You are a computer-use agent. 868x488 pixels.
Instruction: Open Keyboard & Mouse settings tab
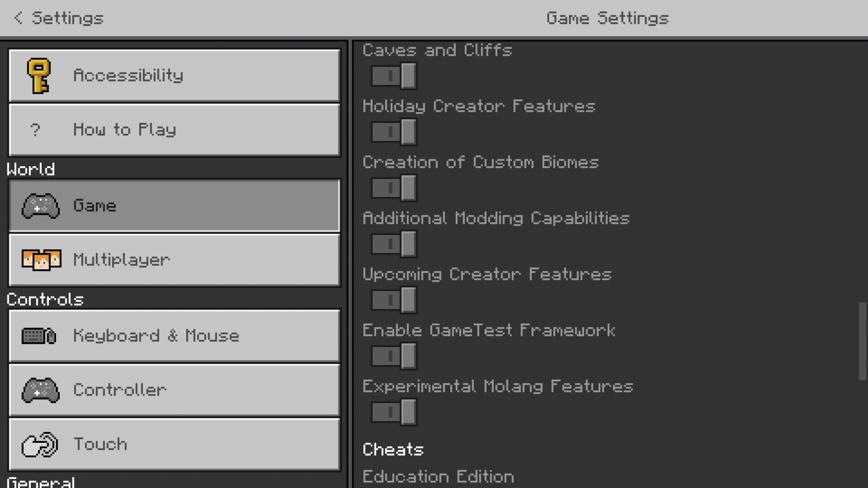point(174,336)
